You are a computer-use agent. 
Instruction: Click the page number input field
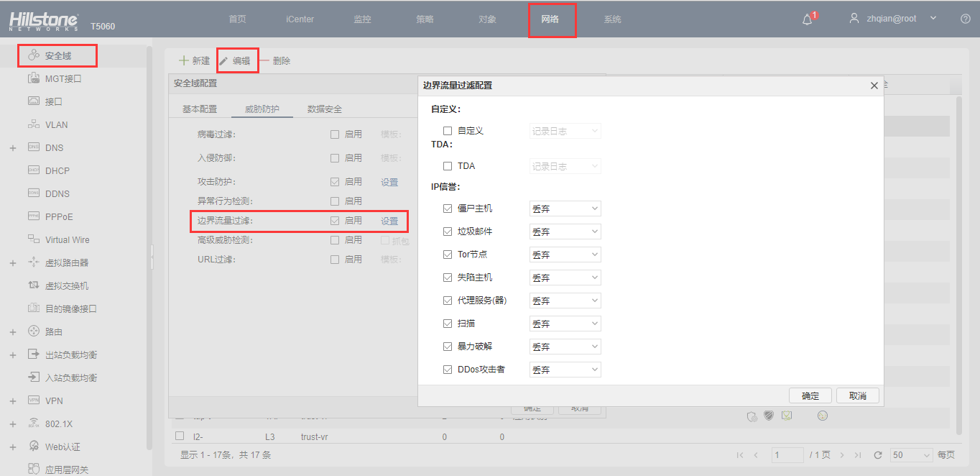[787, 455]
